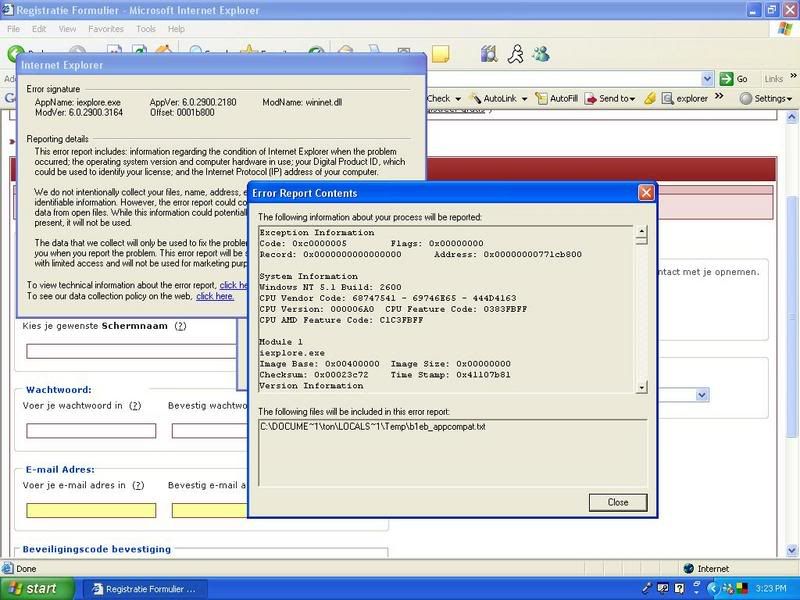Click the taskbar clock showing 3:23 PM
The image size is (800, 600).
click(x=771, y=588)
